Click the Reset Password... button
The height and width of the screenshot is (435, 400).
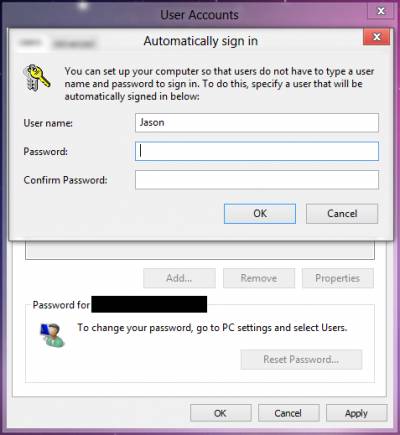(x=301, y=360)
